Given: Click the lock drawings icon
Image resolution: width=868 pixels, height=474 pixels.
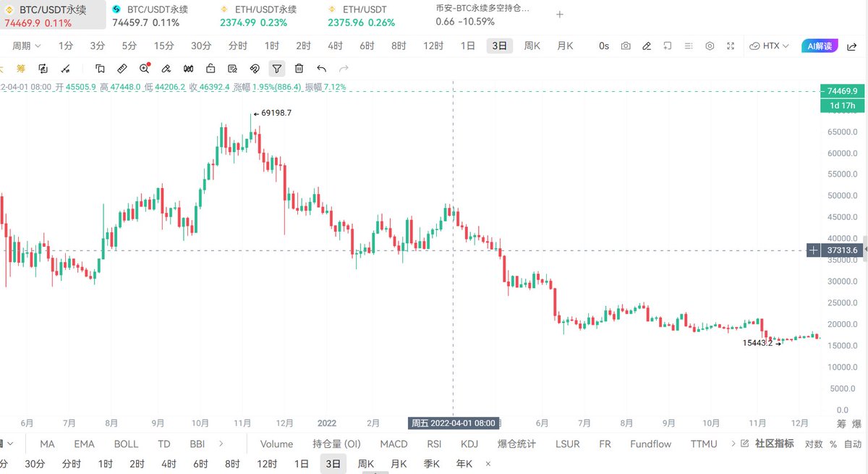Looking at the screenshot, I should tap(210, 68).
